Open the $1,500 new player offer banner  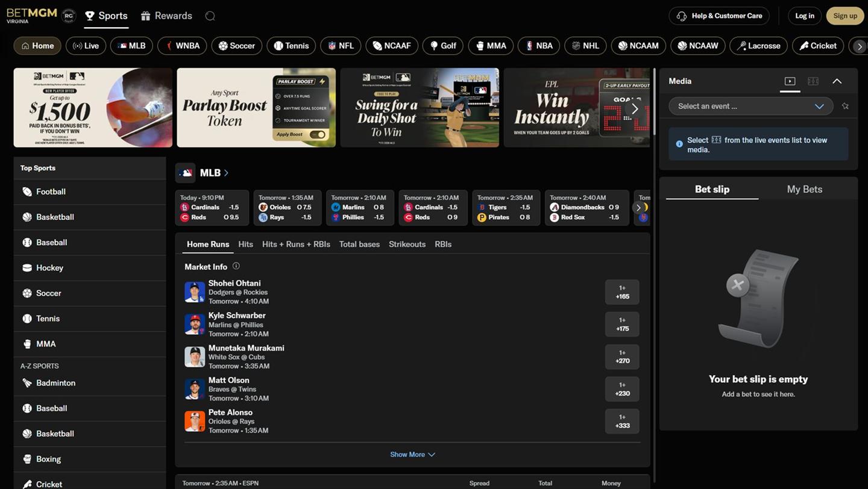[x=93, y=108]
